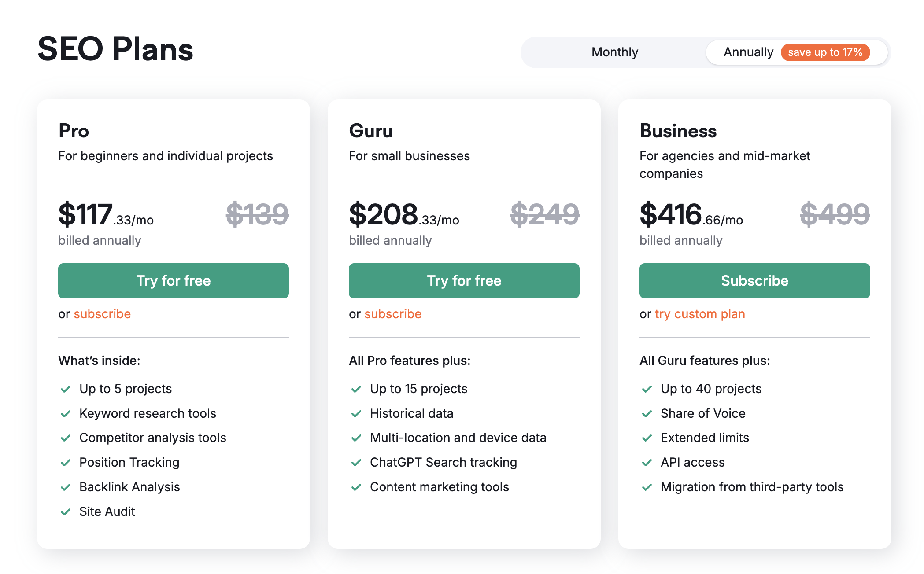
Task: Click "Try for free" on the Pro plan
Action: click(173, 280)
